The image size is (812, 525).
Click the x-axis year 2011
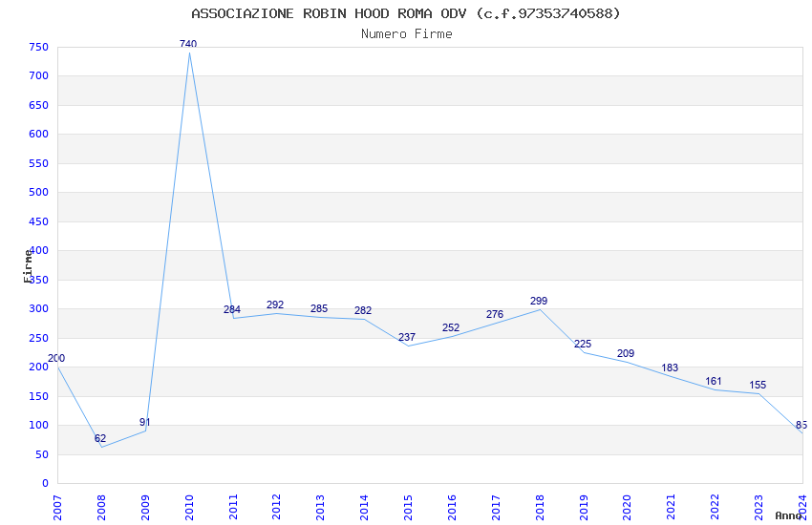click(233, 508)
